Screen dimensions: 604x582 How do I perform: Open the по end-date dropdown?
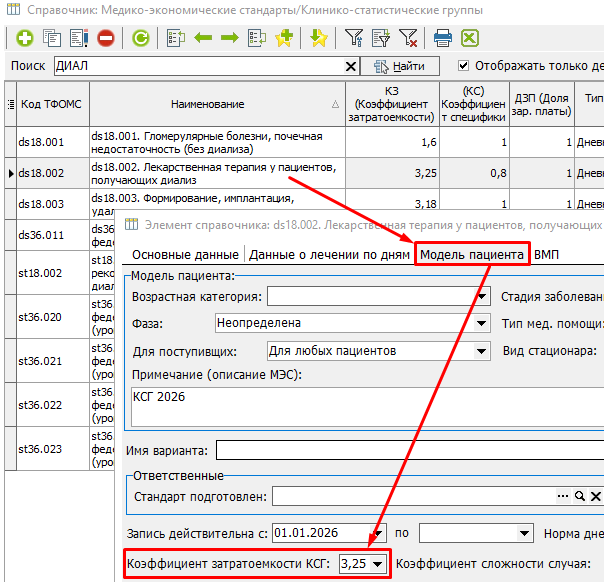(524, 533)
